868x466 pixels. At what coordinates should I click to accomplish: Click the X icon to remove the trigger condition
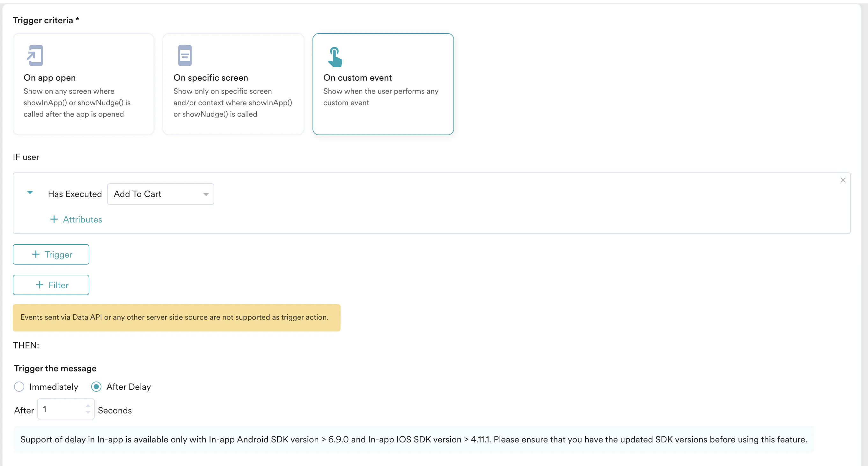[843, 180]
